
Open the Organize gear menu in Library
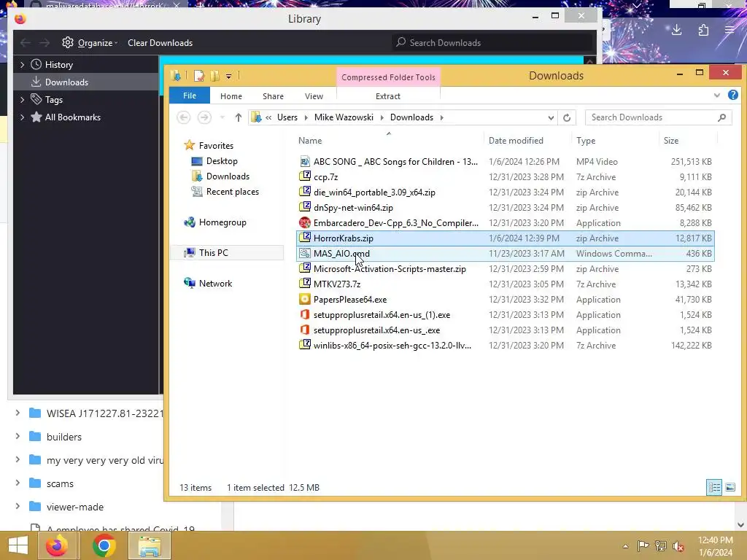click(x=90, y=43)
